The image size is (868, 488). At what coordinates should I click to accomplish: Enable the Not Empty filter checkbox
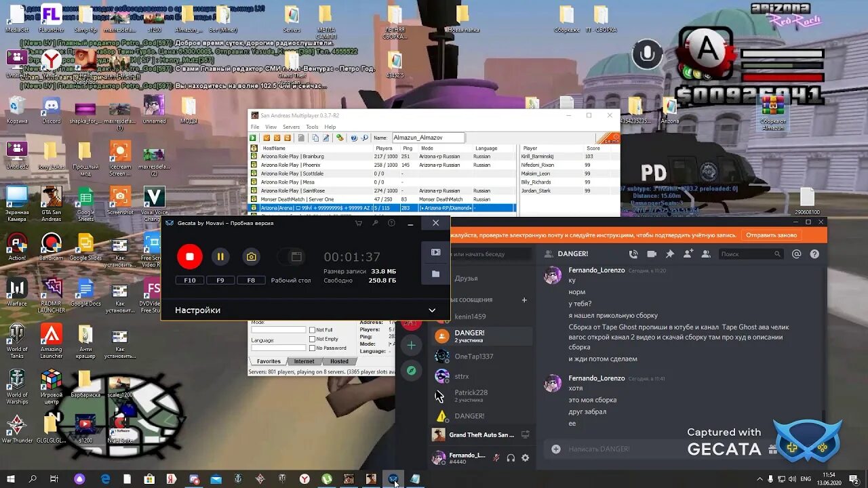coord(313,339)
